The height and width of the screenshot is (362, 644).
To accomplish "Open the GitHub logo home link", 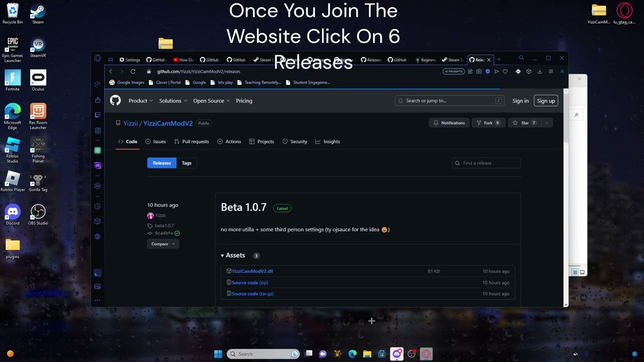I will (x=115, y=101).
